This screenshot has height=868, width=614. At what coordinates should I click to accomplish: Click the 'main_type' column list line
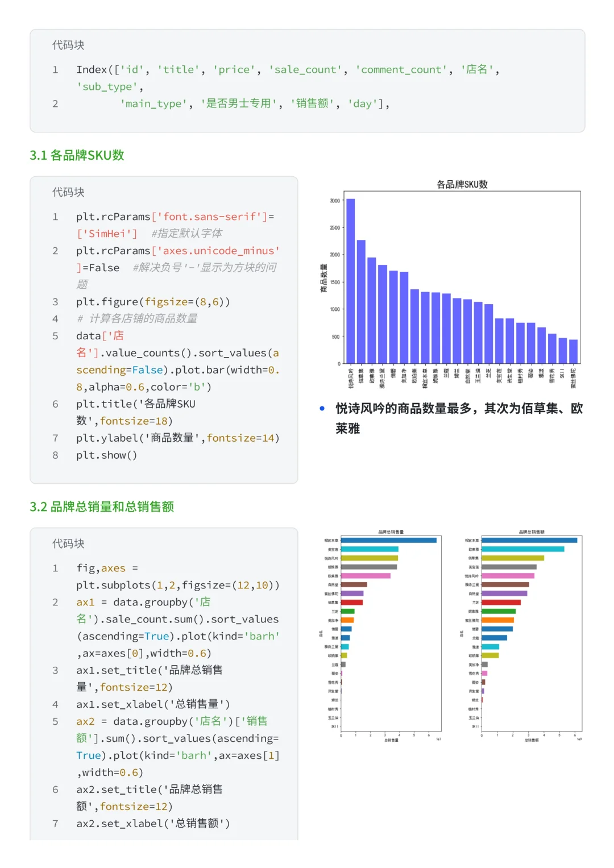pos(255,103)
